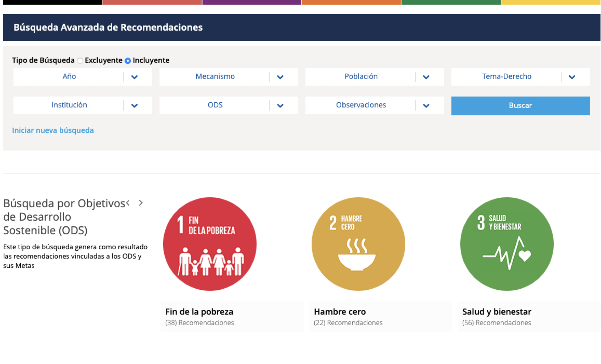601x364 pixels.
Task: Open the 'Fin de la pobreza' title link
Action: (x=199, y=312)
